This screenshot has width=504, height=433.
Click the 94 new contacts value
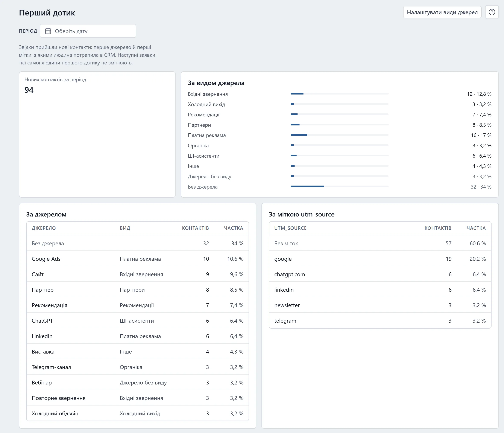point(29,90)
